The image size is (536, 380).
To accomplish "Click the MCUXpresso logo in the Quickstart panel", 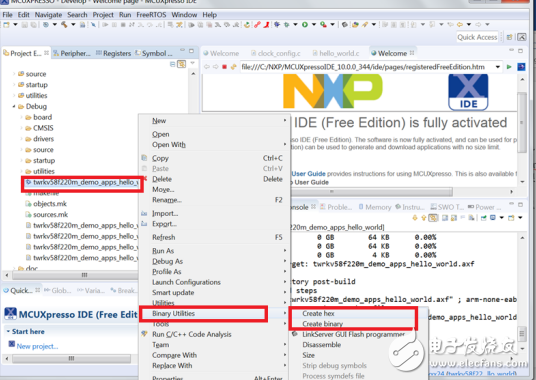I will point(10,313).
